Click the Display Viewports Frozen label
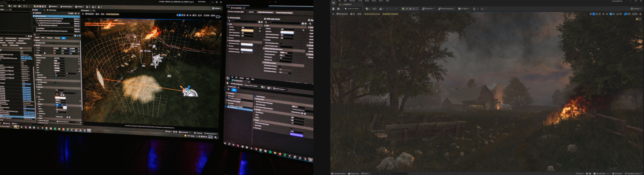 (372, 14)
